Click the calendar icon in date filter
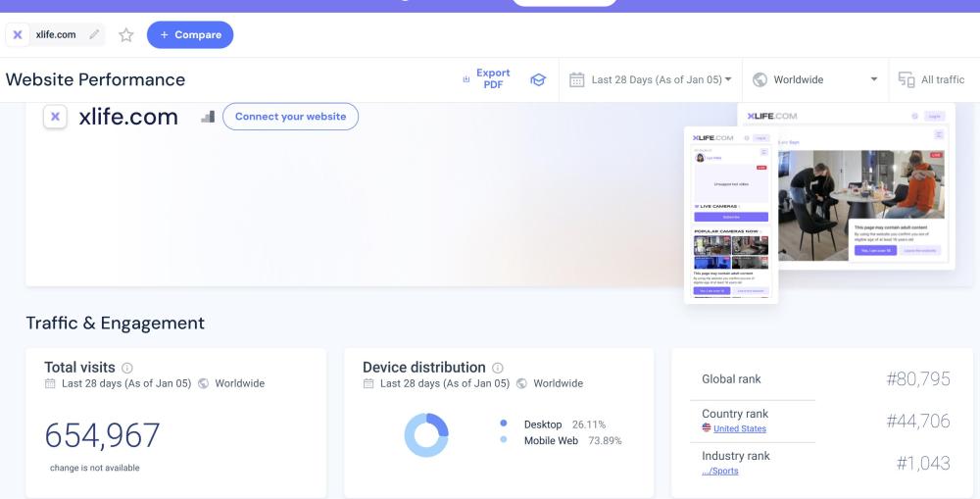Image resolution: width=980 pixels, height=499 pixels. point(577,80)
